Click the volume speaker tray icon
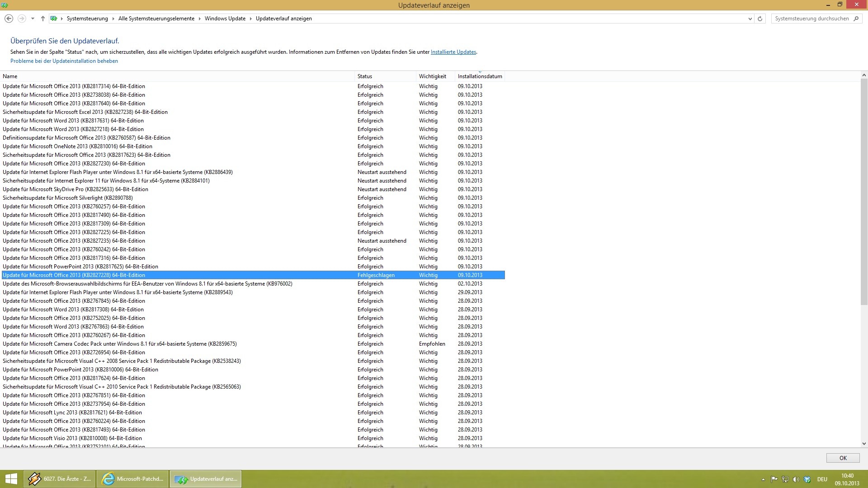Image resolution: width=868 pixels, height=488 pixels. click(796, 479)
